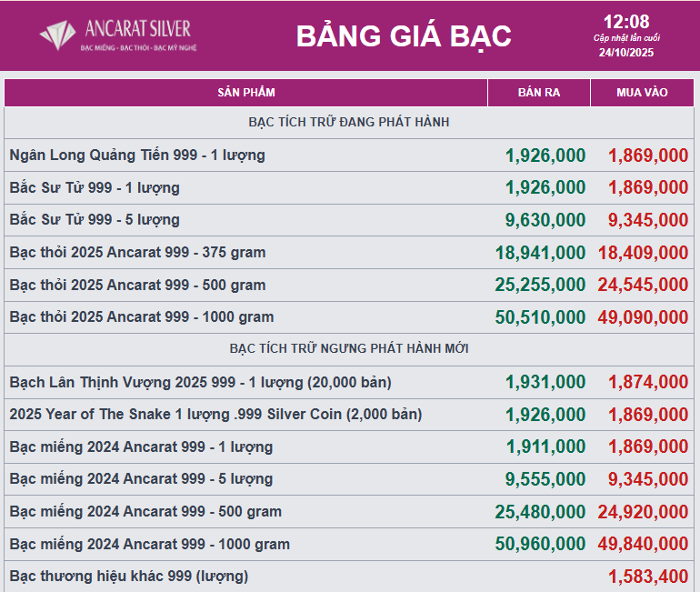Viewport: 700px width, 592px height.
Task: Click the 50,960,000 sell price
Action: 540,544
